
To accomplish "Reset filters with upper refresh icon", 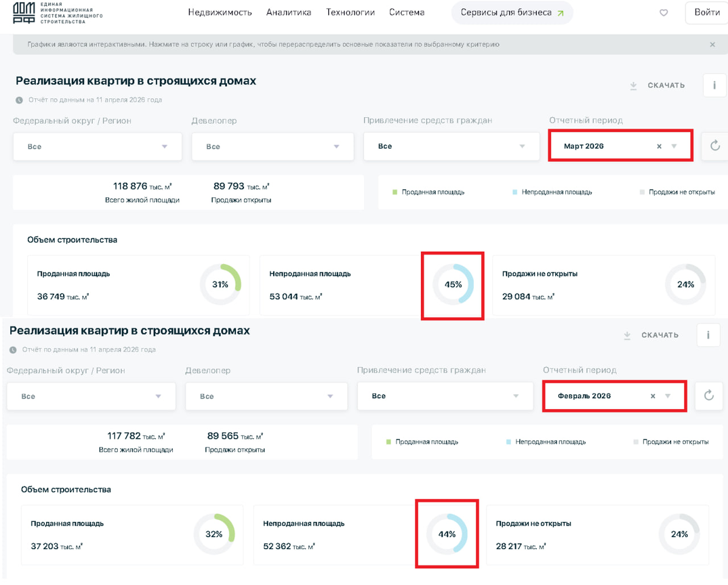I will click(x=715, y=146).
